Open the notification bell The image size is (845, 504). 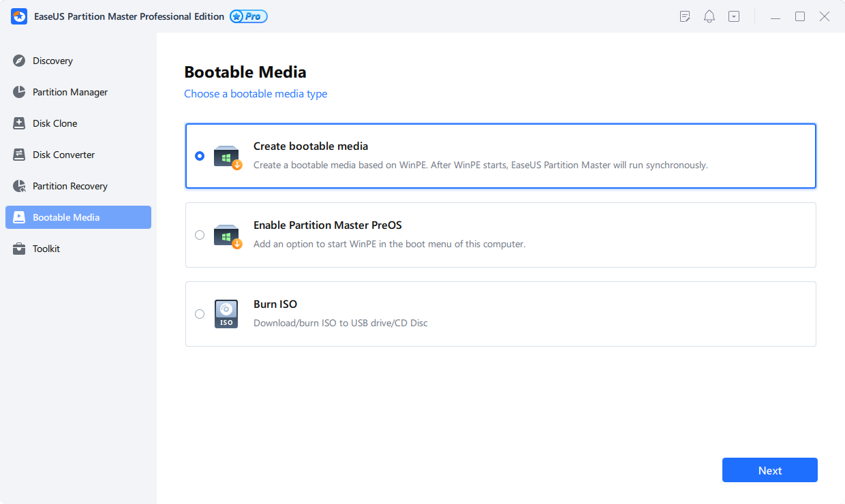tap(709, 16)
